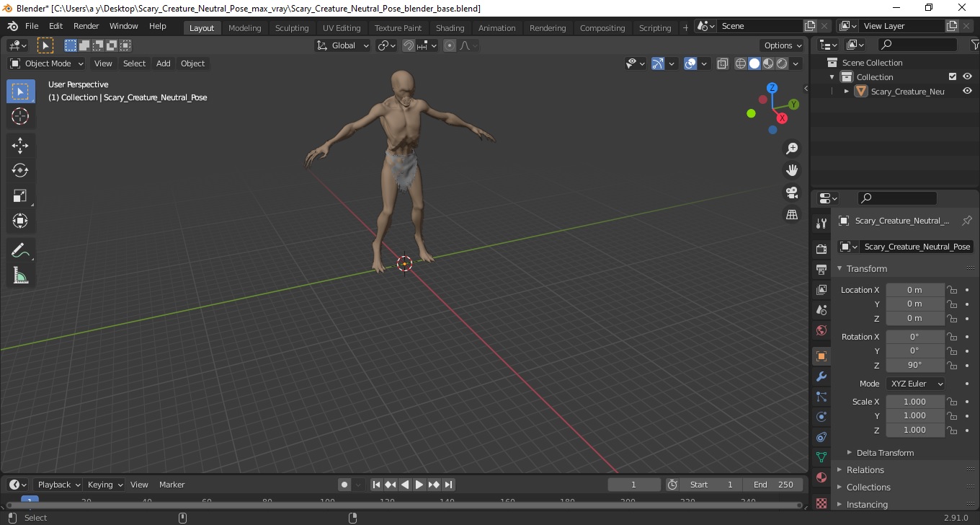Open the viewport Add menu

click(164, 63)
